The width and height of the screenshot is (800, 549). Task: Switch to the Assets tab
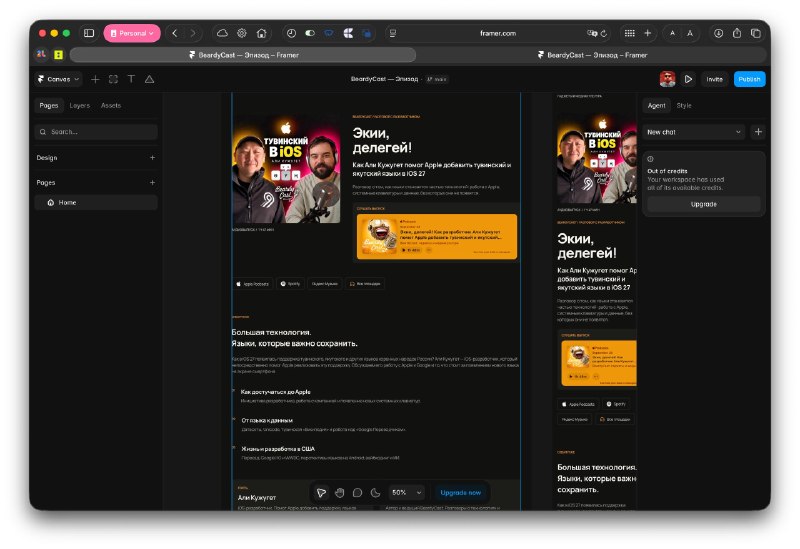[x=111, y=106]
